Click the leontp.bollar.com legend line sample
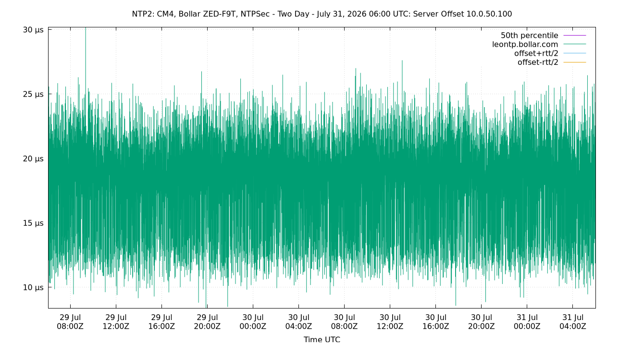The width and height of the screenshot is (644, 346). [575, 45]
